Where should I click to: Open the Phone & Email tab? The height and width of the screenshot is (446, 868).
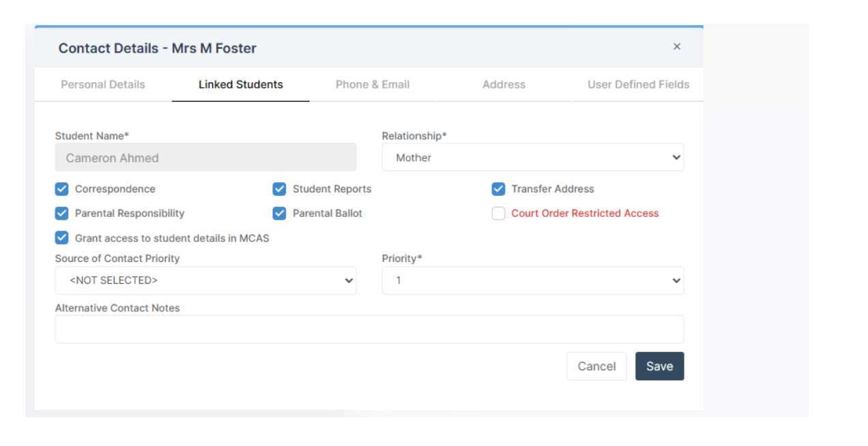[x=373, y=85]
